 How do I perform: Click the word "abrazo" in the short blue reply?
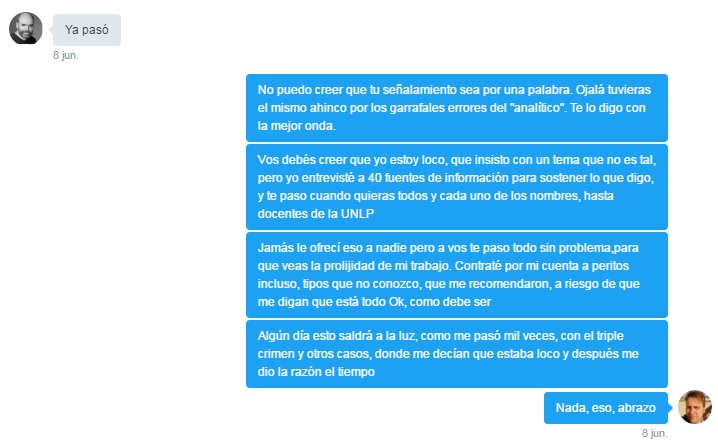[x=636, y=408]
